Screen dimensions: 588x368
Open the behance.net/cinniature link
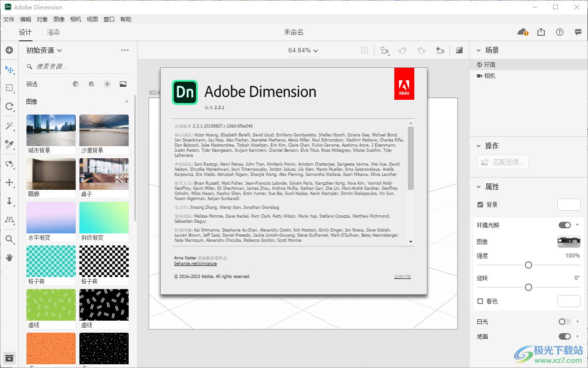196,264
